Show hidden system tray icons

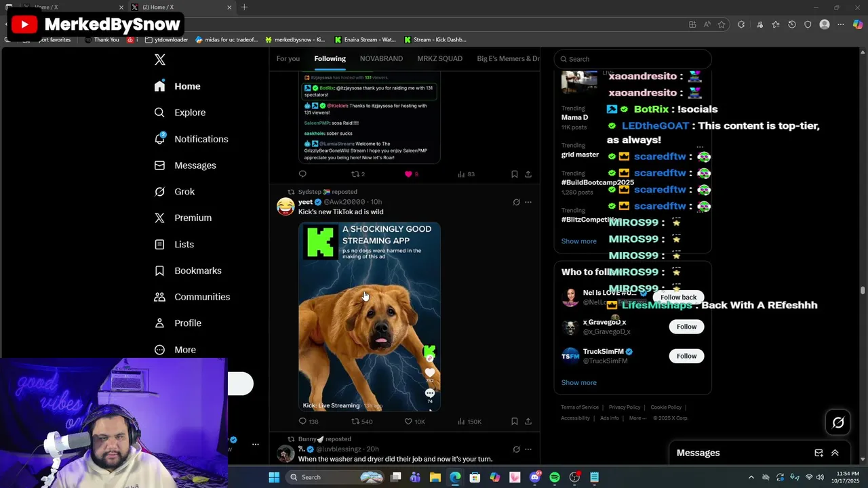[751, 477]
